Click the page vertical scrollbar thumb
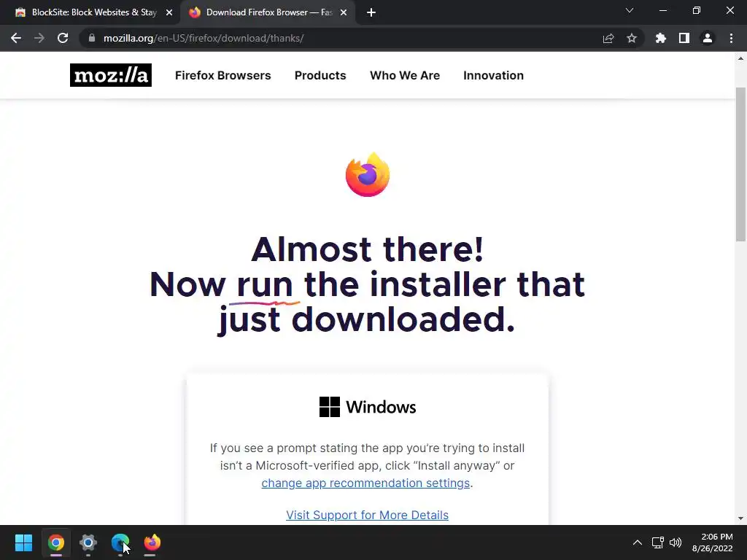The image size is (747, 560). point(741,164)
